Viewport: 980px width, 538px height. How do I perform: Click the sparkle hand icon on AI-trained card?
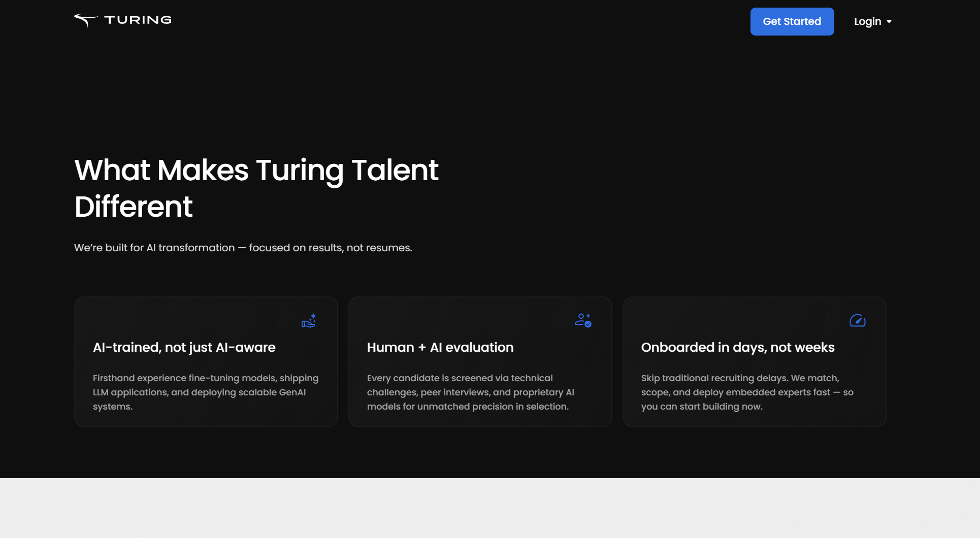pos(309,321)
